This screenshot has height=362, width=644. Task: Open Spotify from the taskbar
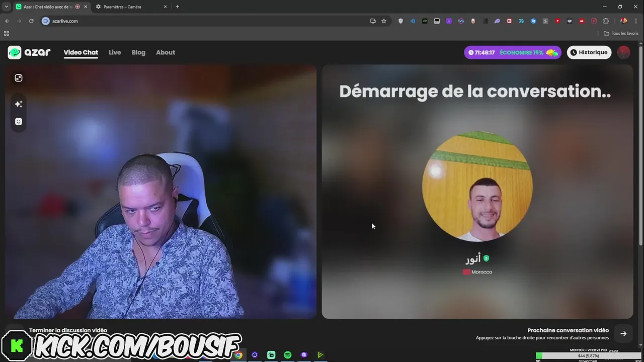[x=287, y=355]
